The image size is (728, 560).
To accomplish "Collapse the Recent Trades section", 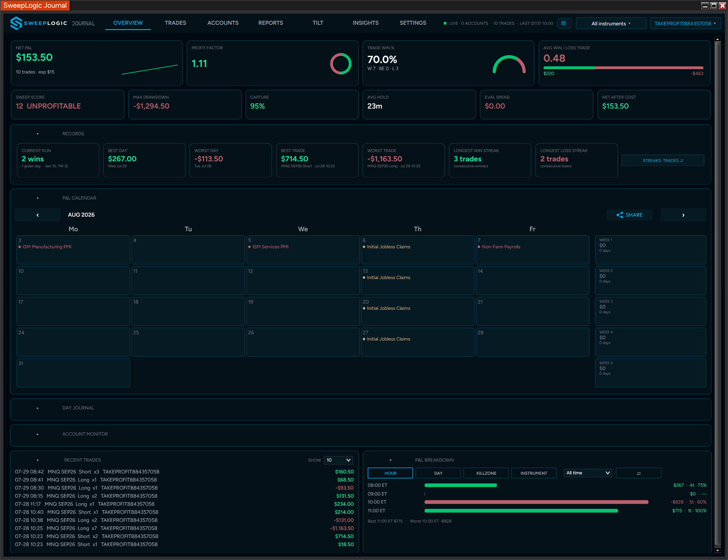I will click(38, 460).
